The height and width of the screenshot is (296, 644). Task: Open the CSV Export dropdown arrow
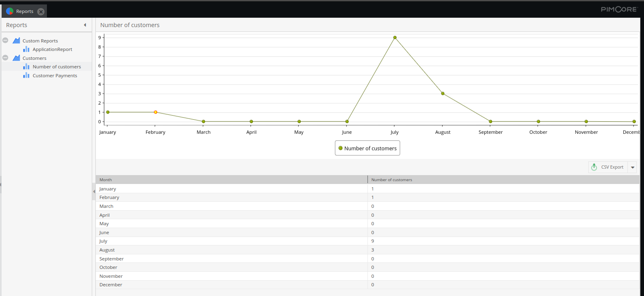pos(632,167)
